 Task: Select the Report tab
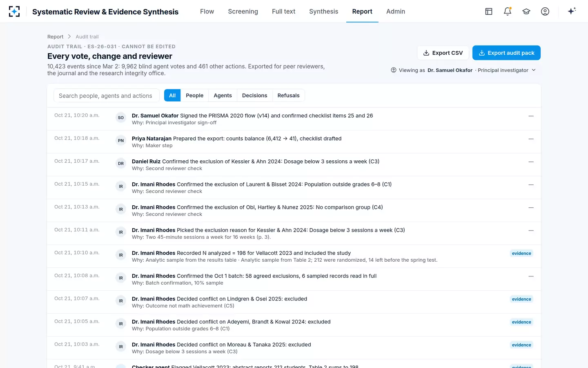tap(362, 11)
